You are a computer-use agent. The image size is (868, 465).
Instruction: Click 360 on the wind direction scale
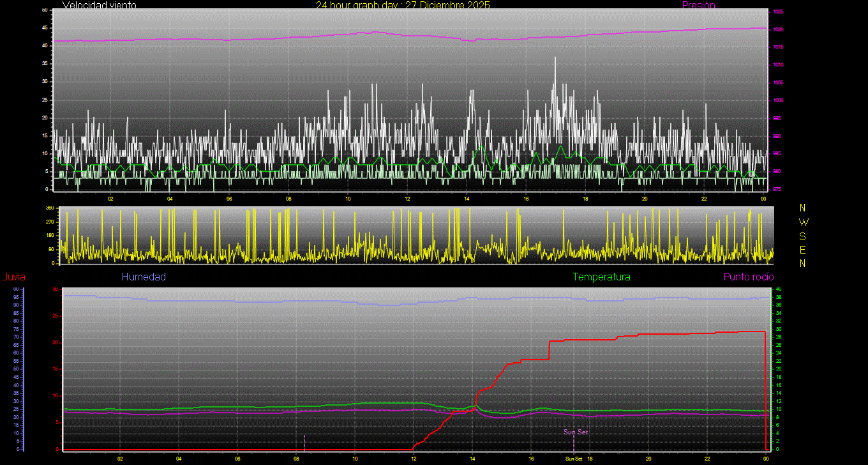49,209
